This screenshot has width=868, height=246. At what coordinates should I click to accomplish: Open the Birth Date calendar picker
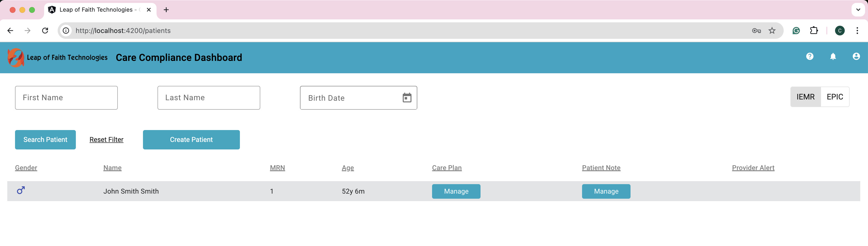(407, 98)
